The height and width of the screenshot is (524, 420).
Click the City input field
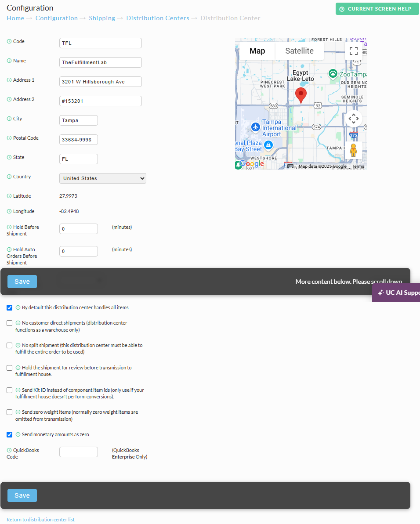pos(79,120)
